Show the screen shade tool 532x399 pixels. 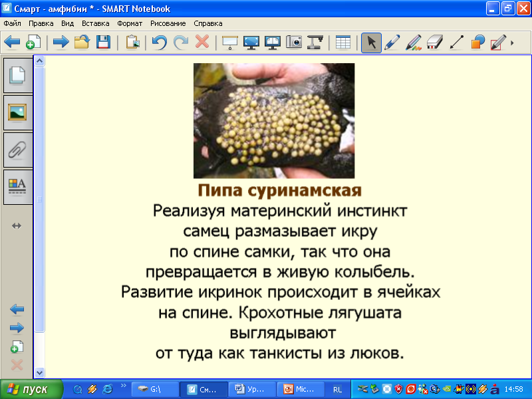click(x=230, y=43)
